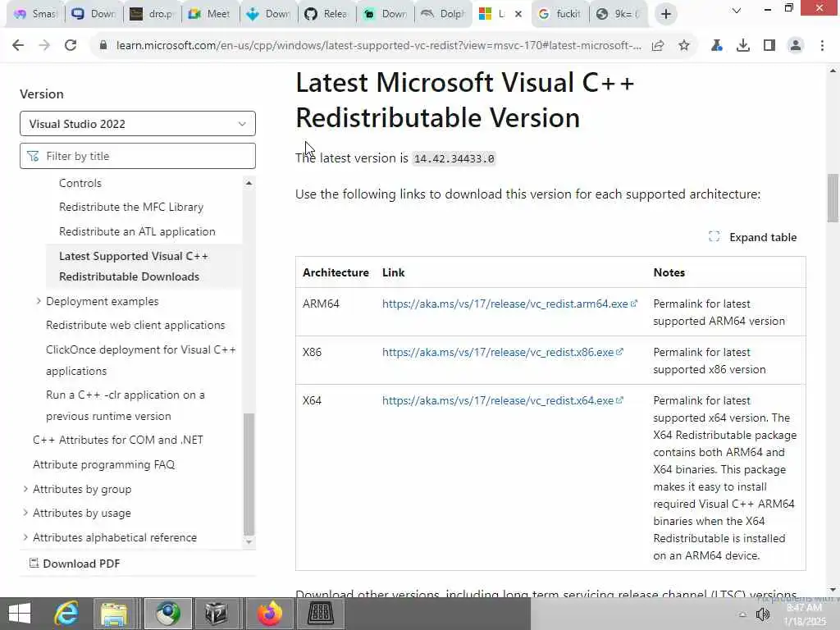Reload the page with the refresh icon
Viewport: 840px width, 630px height.
click(71, 46)
